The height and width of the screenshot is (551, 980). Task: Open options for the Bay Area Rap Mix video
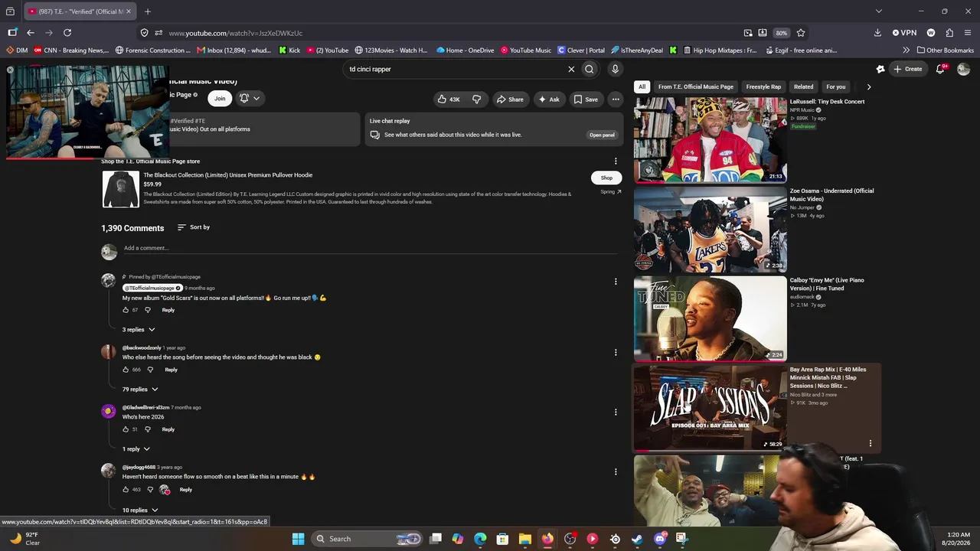point(871,443)
